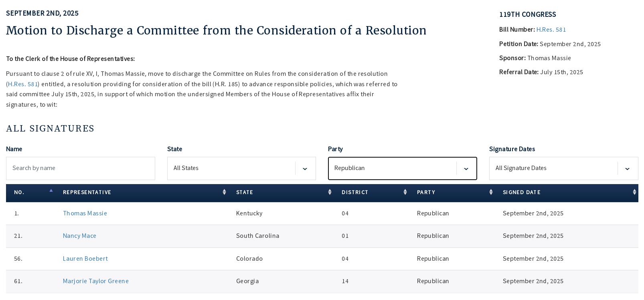Open Nancy Mace's representative page
The height and width of the screenshot is (300, 644).
[79, 236]
